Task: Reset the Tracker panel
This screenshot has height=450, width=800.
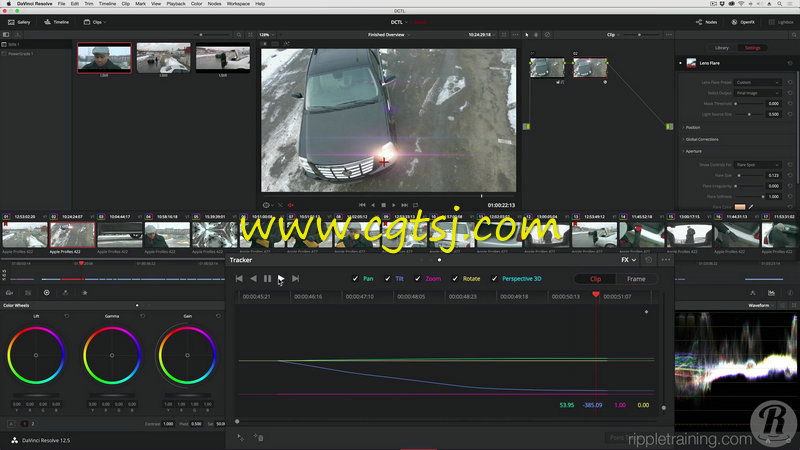Action: pyautogui.click(x=648, y=260)
